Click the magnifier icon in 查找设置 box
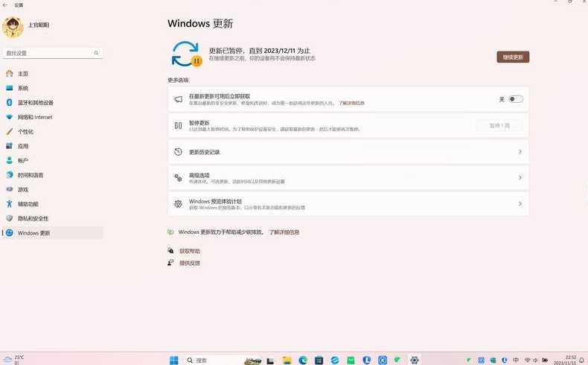 pos(96,53)
